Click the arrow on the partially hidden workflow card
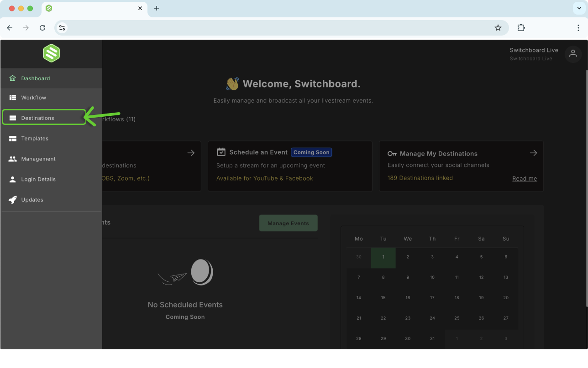588x368 pixels. 191,153
